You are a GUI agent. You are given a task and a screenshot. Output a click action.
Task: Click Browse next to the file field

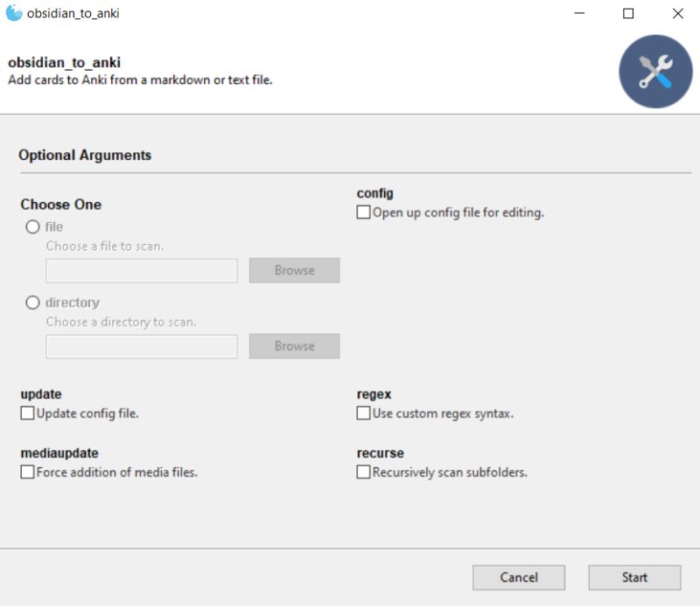295,270
